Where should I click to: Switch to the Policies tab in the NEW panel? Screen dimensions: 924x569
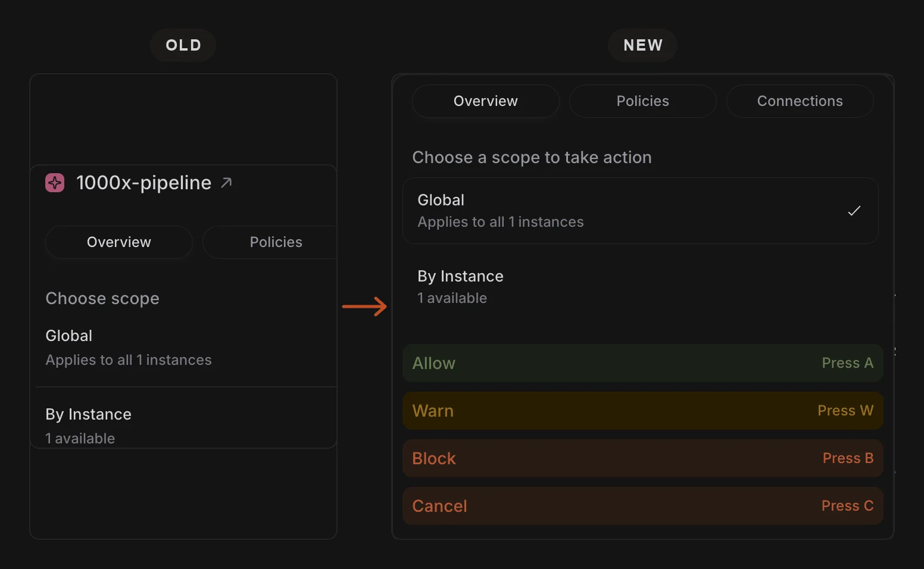click(643, 101)
